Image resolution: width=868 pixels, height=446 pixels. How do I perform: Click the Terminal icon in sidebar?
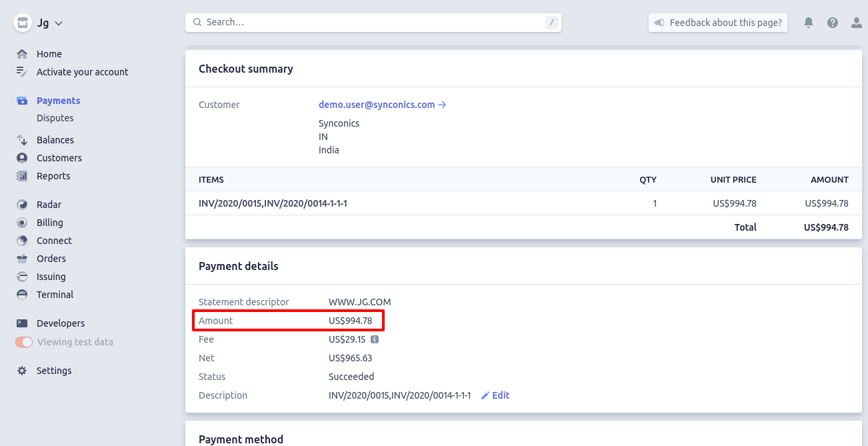click(22, 295)
